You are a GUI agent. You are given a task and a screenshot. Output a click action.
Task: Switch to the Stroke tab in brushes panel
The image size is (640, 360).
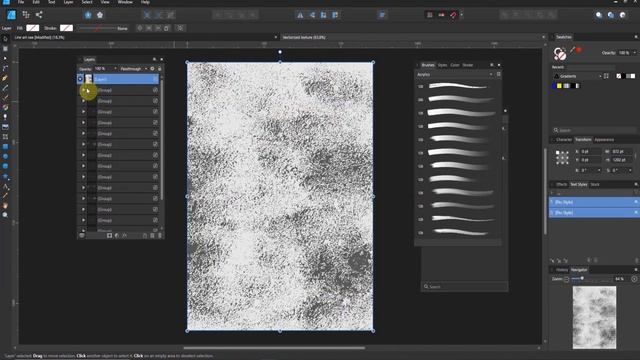click(x=467, y=65)
